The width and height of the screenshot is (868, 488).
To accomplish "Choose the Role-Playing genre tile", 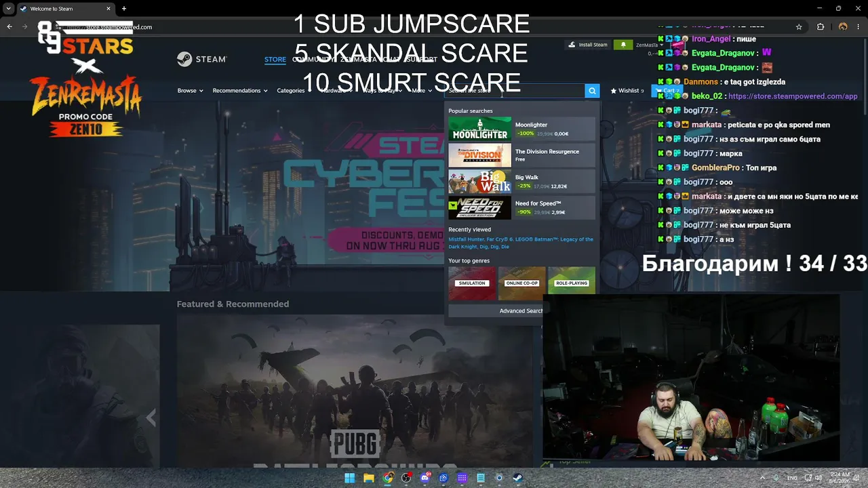I will click(x=572, y=283).
